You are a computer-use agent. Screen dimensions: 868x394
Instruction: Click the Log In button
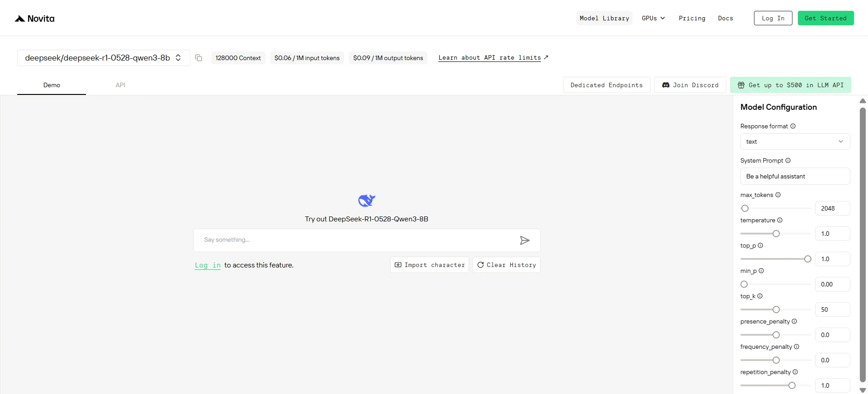[x=773, y=18]
